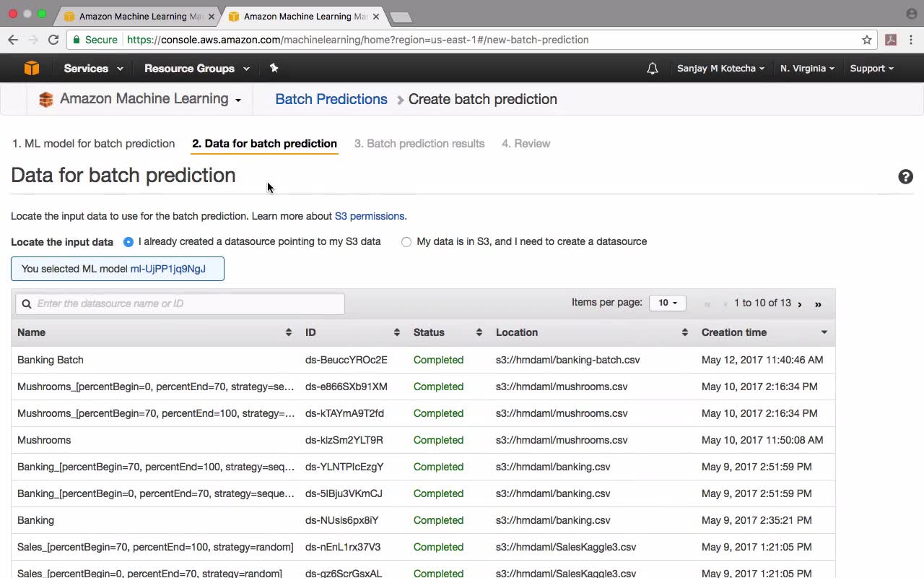The height and width of the screenshot is (578, 924).
Task: Jump to last page of datasources
Action: point(818,304)
